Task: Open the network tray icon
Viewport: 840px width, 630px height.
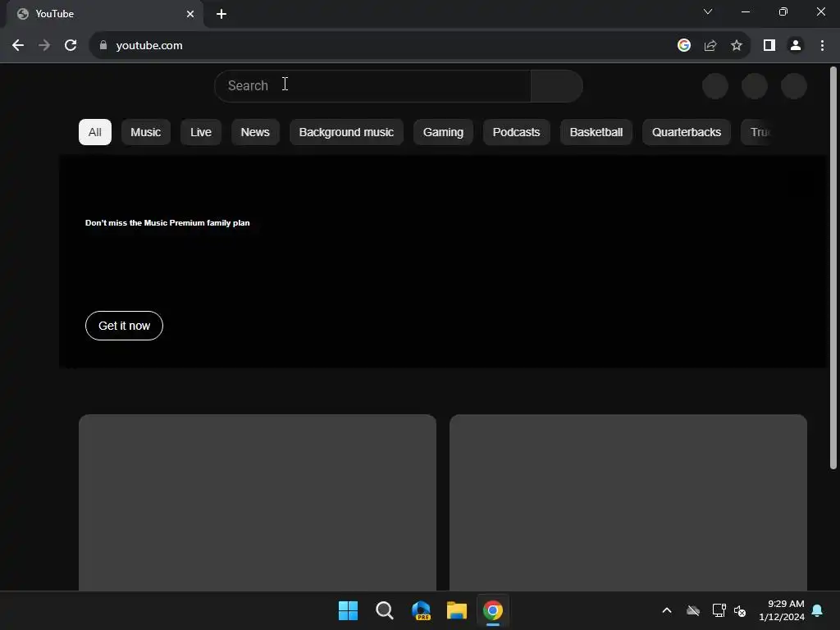Action: [719, 610]
